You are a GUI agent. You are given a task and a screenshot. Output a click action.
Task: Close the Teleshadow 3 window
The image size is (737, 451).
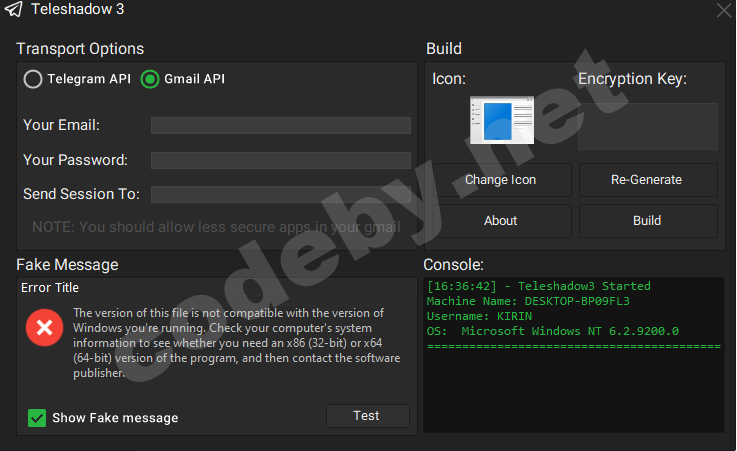(x=724, y=10)
